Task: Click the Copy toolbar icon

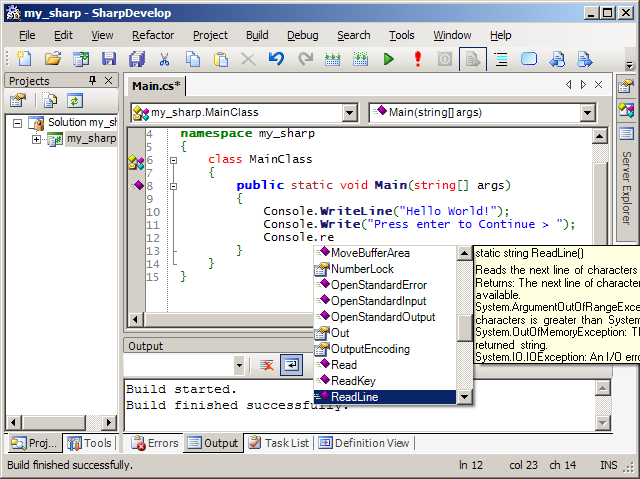Action: click(x=193, y=60)
